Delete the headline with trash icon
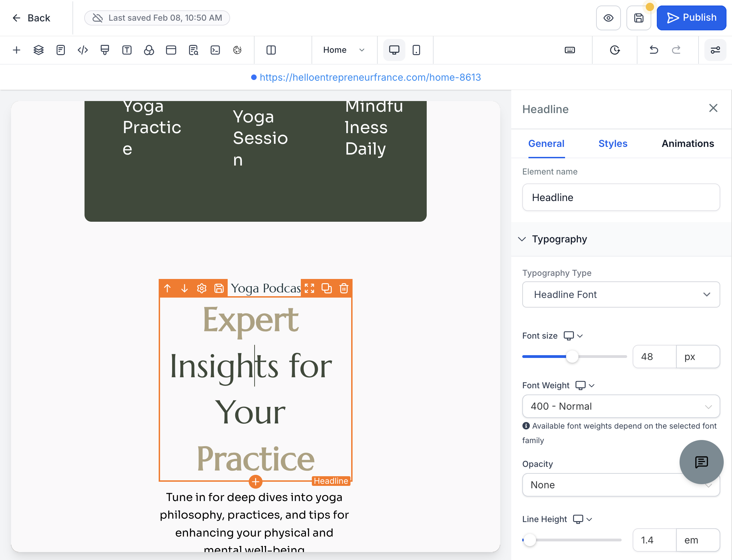 tap(344, 288)
